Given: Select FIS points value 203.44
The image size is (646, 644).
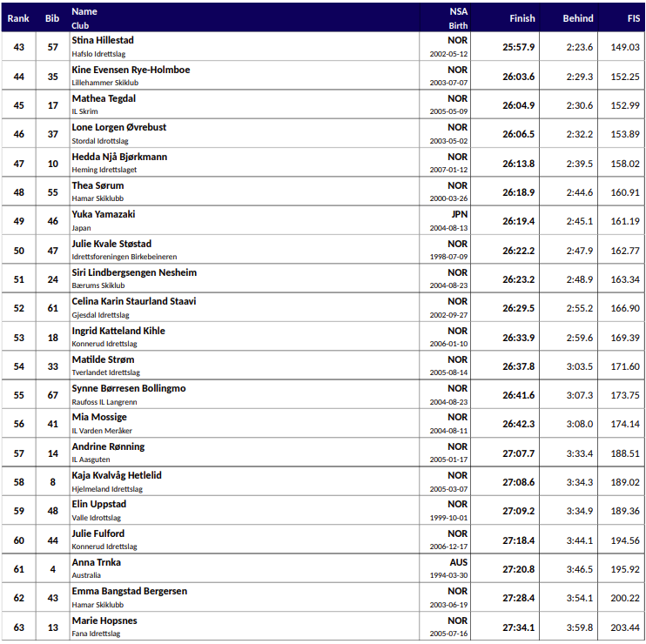Looking at the screenshot, I should [x=625, y=627].
